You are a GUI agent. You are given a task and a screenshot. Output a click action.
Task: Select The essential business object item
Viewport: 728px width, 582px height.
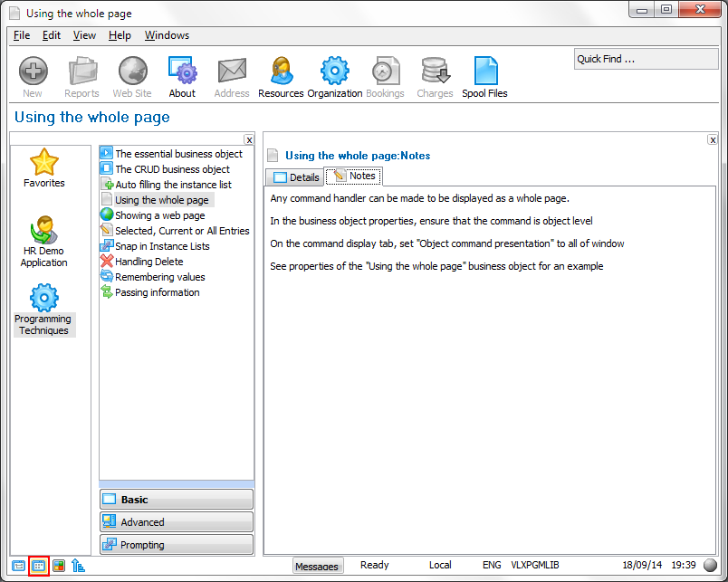(178, 154)
